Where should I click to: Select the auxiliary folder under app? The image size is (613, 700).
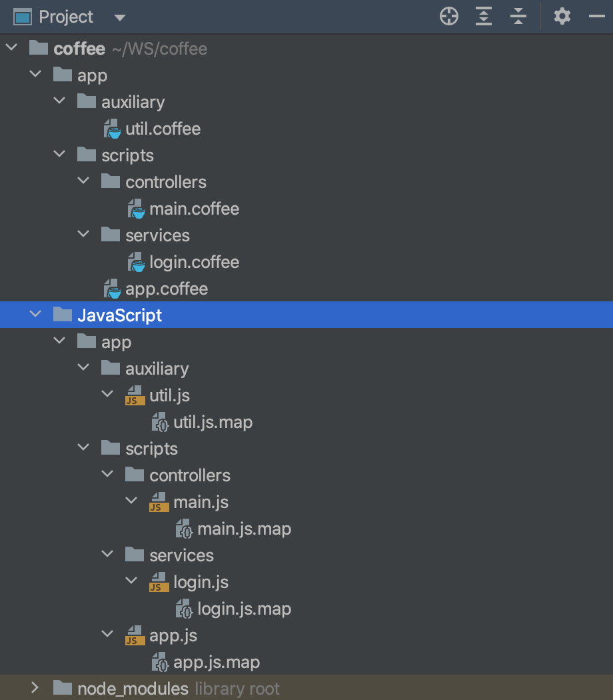click(133, 101)
